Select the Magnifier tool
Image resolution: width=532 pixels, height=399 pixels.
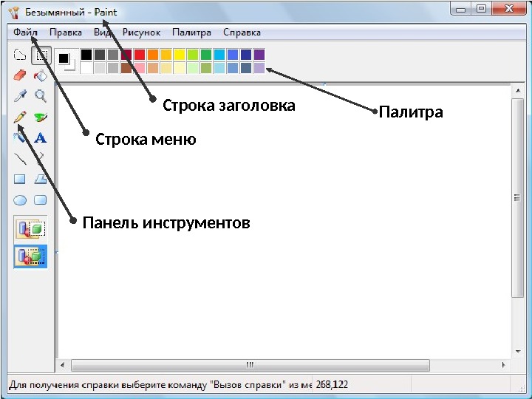click(x=41, y=96)
